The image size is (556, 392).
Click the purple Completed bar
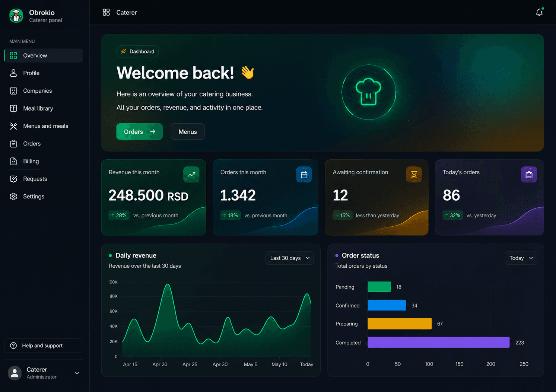(x=438, y=342)
